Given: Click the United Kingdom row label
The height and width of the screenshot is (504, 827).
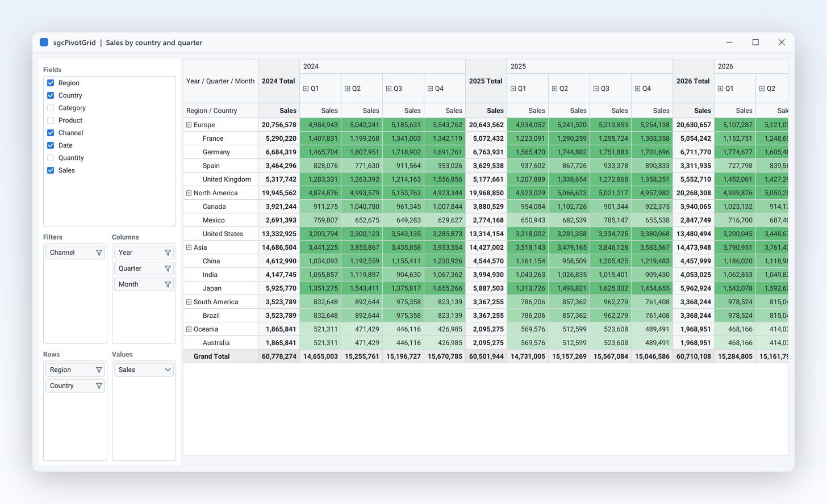Looking at the screenshot, I should click(x=220, y=179).
